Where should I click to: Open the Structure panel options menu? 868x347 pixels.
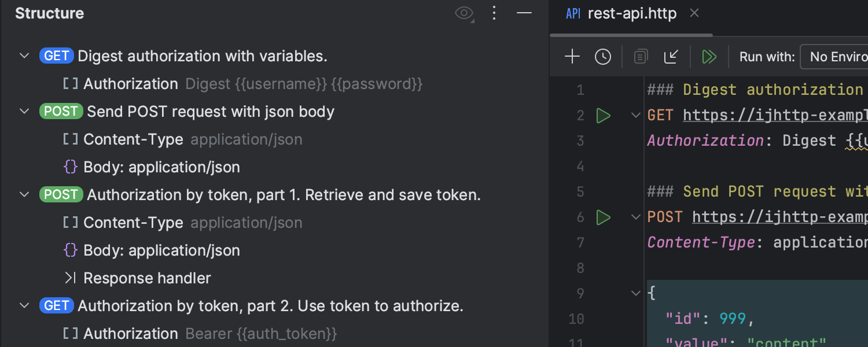point(494,13)
